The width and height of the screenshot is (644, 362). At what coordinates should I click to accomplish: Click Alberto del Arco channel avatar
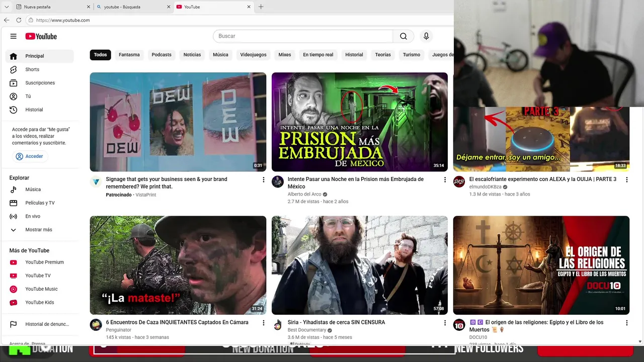pos(278,182)
